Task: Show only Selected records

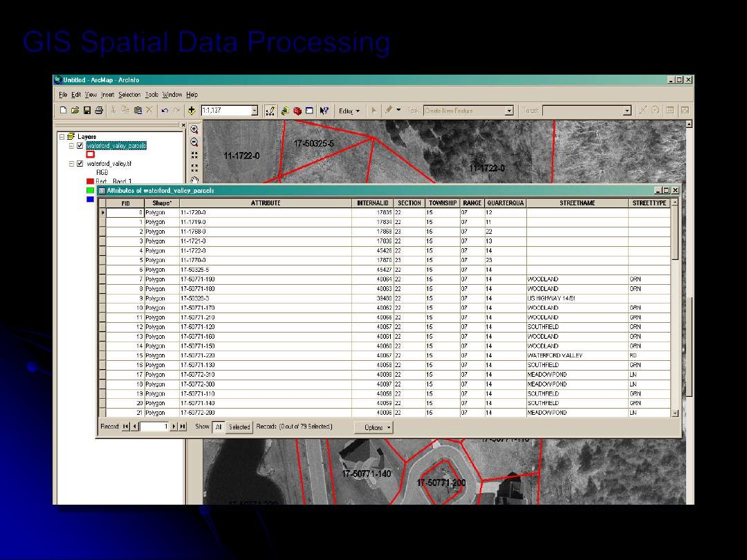Action: tap(239, 427)
